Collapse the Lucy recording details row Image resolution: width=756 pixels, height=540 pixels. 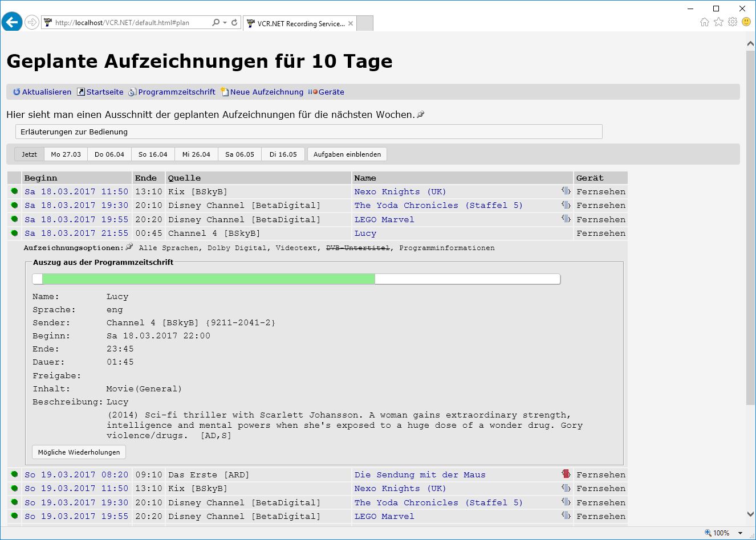point(76,233)
